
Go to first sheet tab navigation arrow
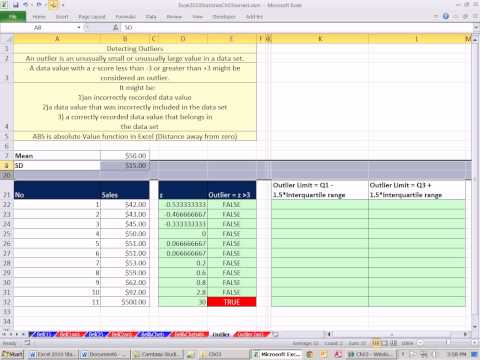point(5,334)
